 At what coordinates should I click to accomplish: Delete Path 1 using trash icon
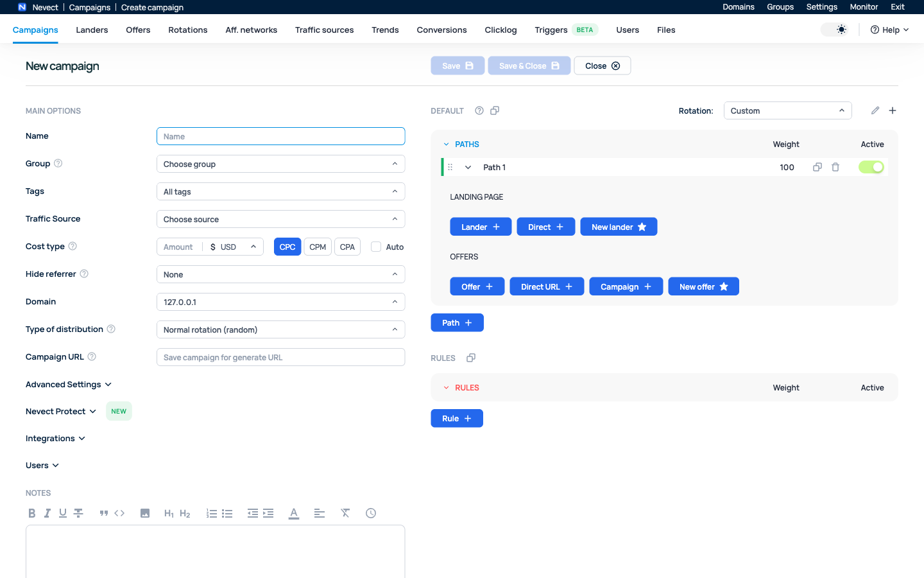[x=835, y=167]
